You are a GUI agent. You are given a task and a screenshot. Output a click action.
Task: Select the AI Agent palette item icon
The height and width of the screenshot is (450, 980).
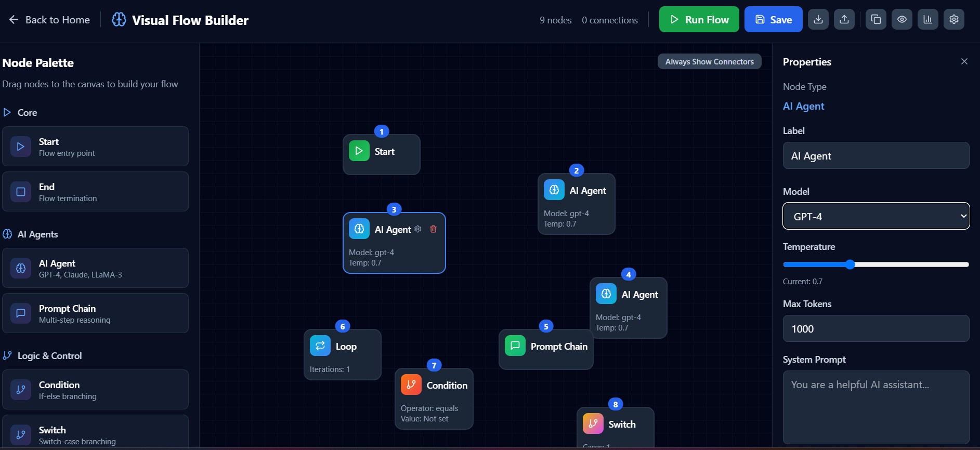tap(21, 268)
